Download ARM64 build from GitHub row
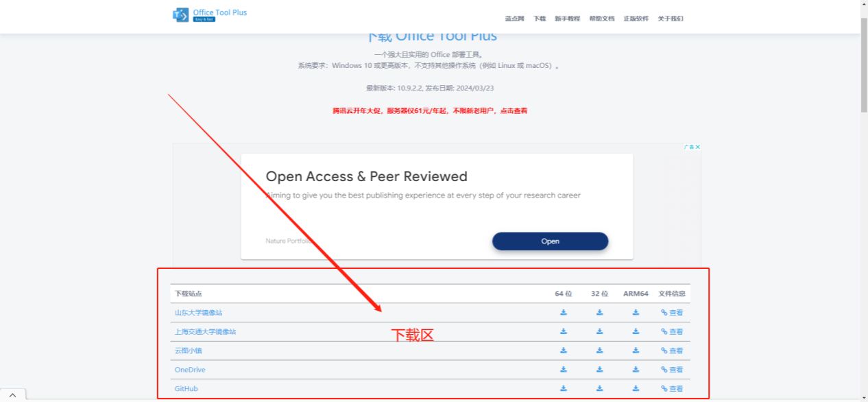Viewport: 868px width, 402px height. point(636,388)
